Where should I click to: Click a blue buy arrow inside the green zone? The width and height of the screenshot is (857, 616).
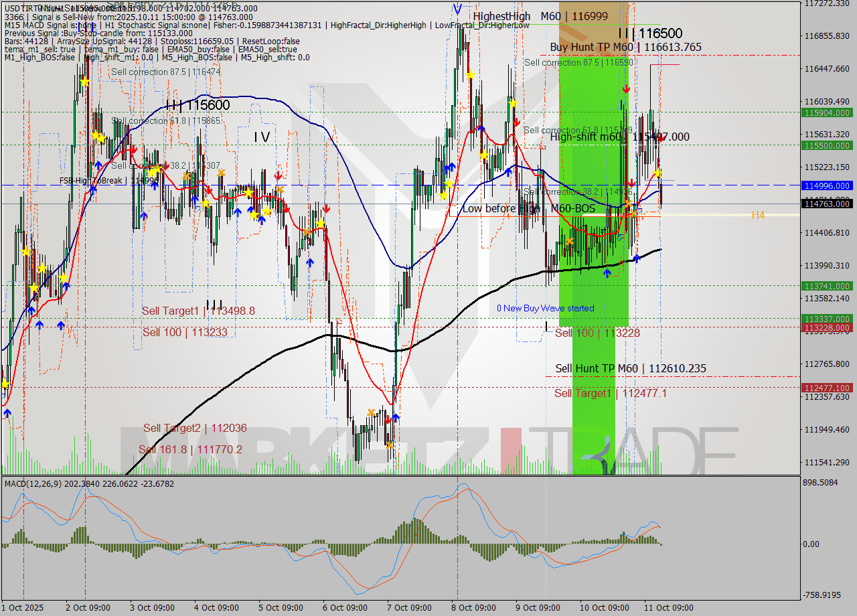click(607, 273)
